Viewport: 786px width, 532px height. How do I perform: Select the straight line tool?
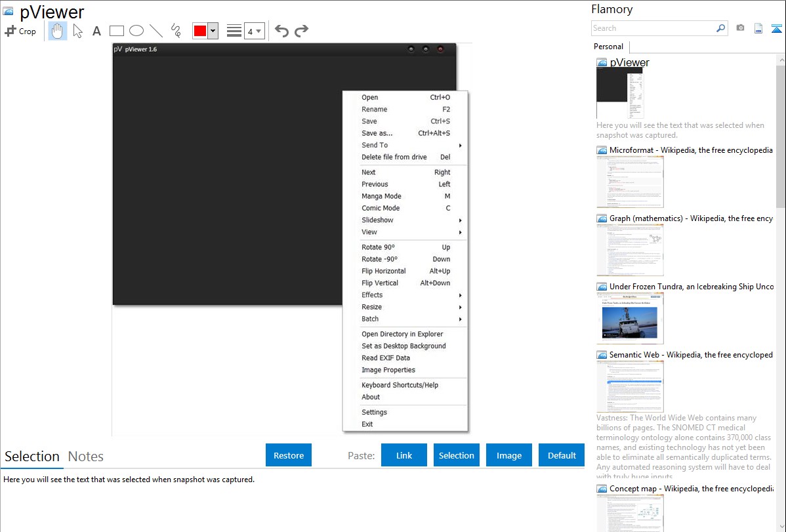[156, 31]
